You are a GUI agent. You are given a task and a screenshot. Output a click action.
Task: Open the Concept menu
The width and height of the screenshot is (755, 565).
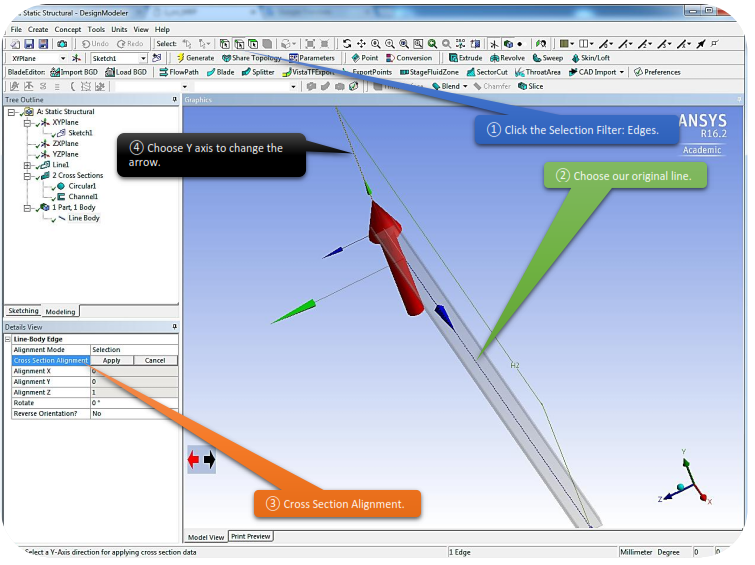[68, 30]
